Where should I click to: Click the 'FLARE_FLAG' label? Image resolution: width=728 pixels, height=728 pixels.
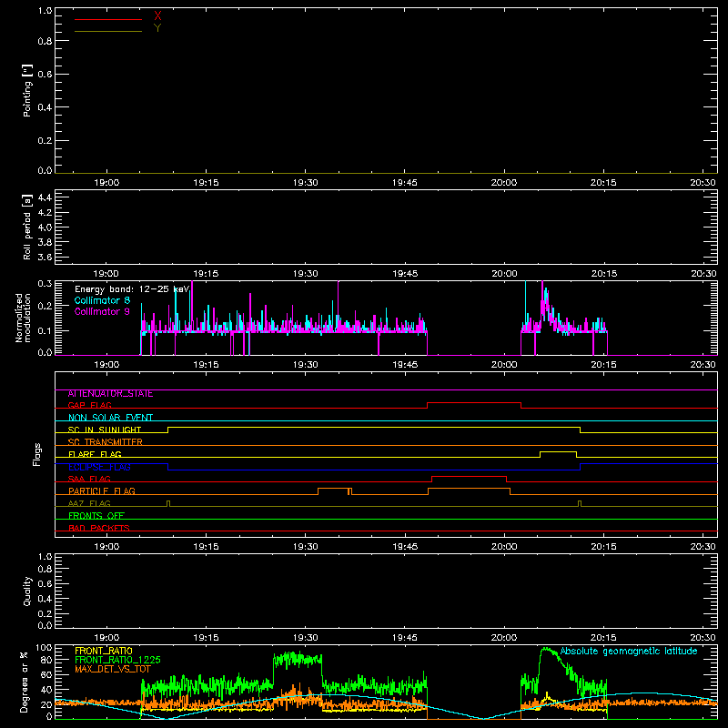pos(95,454)
